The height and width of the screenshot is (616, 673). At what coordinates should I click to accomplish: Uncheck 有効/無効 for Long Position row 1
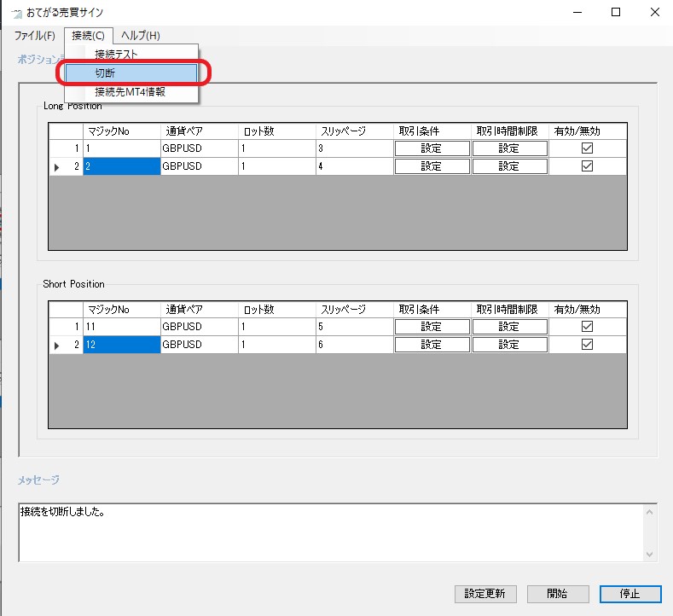(587, 148)
